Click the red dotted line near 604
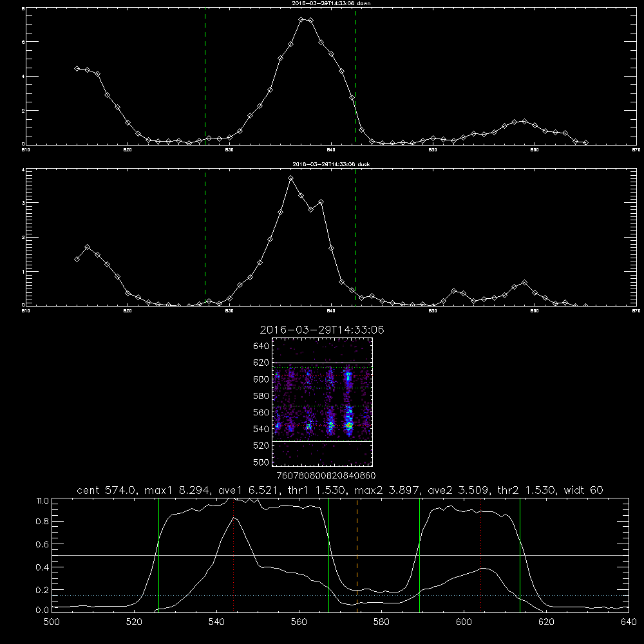This screenshot has height=644, width=644. pyautogui.click(x=480, y=555)
